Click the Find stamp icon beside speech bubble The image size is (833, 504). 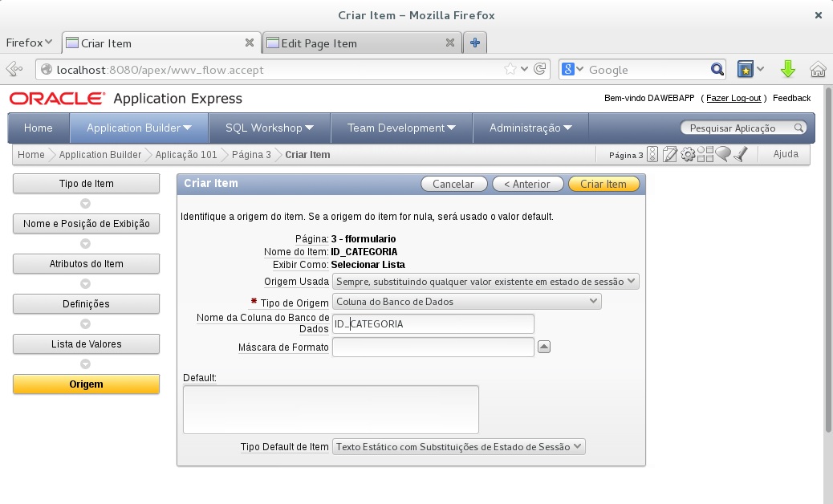[741, 154]
